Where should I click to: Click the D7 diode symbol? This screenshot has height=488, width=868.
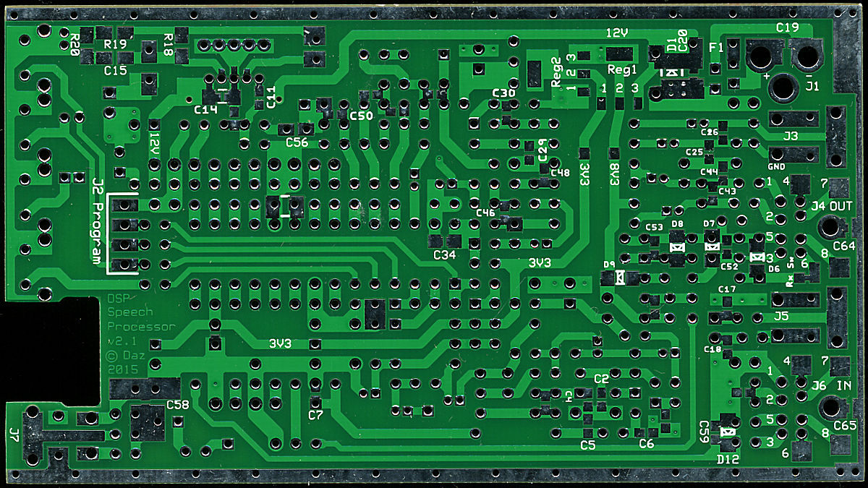coord(712,247)
